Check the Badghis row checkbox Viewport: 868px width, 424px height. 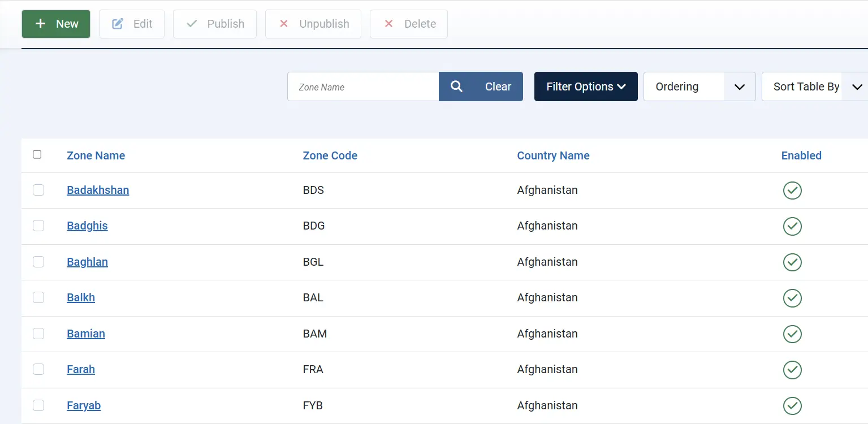38,226
